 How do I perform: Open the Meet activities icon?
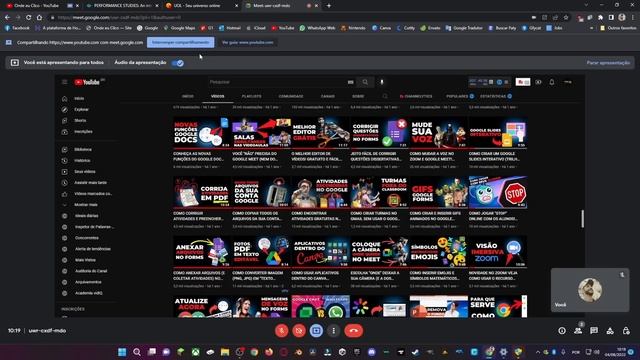[x=610, y=331]
